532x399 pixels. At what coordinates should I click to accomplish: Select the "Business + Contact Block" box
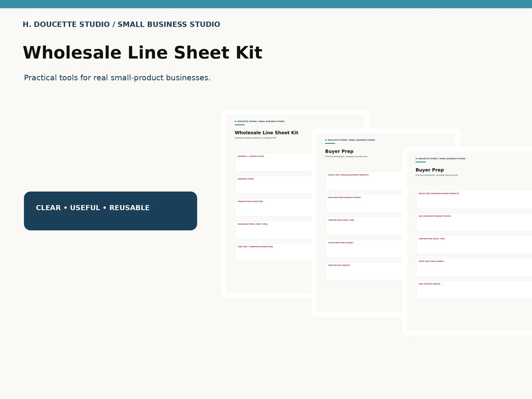click(274, 162)
